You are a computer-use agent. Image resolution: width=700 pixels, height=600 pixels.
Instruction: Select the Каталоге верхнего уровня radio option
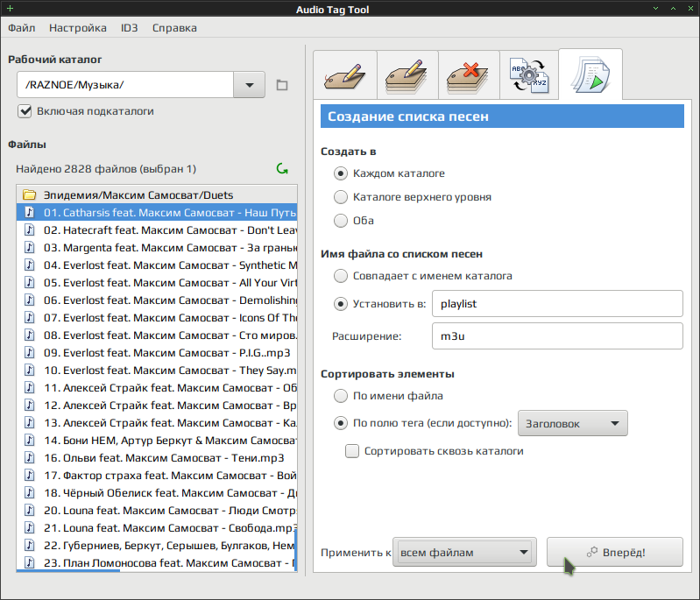click(341, 197)
